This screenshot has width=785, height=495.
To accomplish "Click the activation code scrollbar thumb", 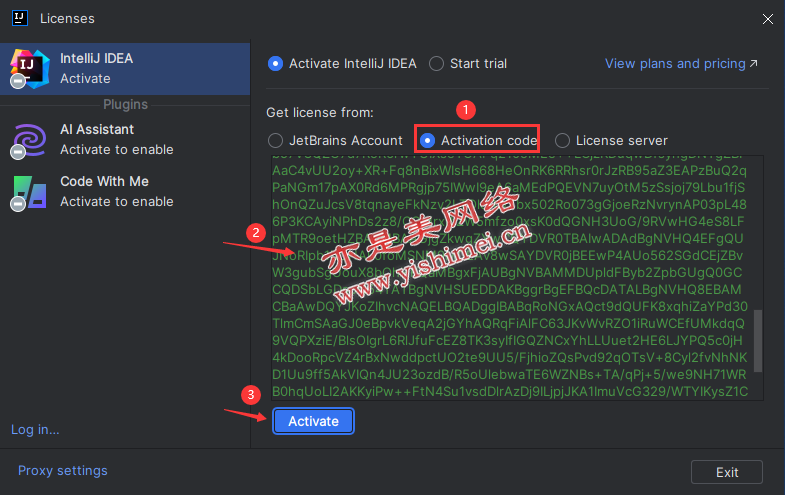I will click(758, 341).
